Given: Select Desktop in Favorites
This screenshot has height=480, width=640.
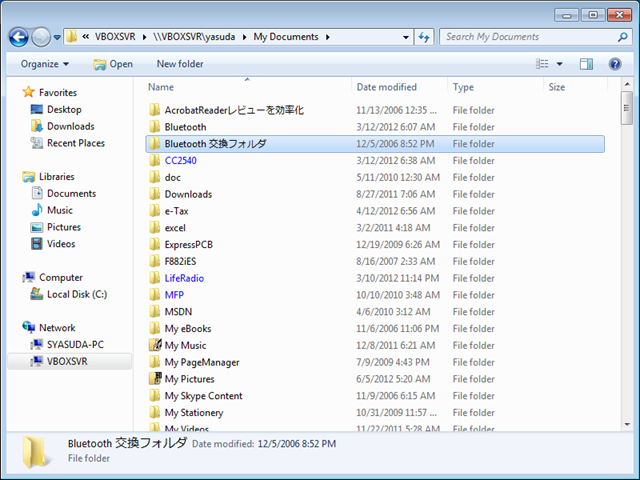Looking at the screenshot, I should click(64, 109).
